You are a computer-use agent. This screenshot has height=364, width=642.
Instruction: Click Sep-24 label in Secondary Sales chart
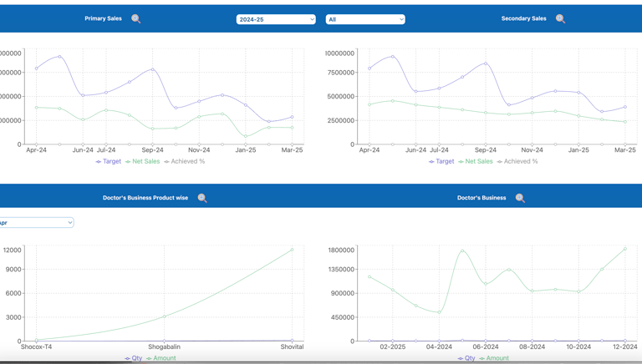pyautogui.click(x=486, y=150)
